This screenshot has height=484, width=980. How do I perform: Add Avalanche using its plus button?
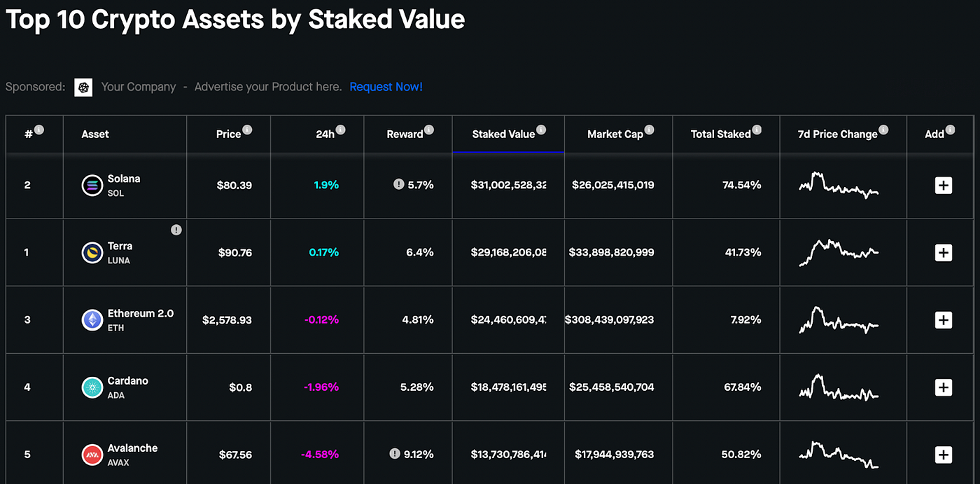click(944, 455)
